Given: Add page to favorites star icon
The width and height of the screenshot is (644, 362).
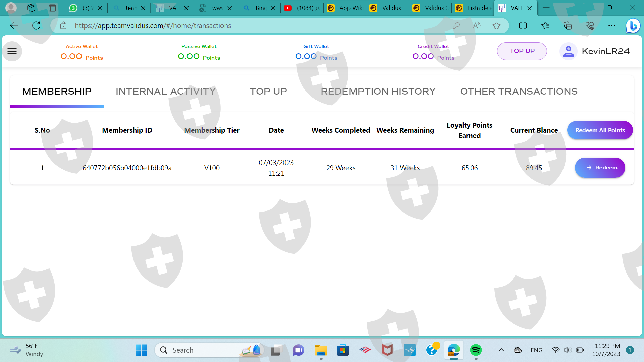Looking at the screenshot, I should (496, 26).
